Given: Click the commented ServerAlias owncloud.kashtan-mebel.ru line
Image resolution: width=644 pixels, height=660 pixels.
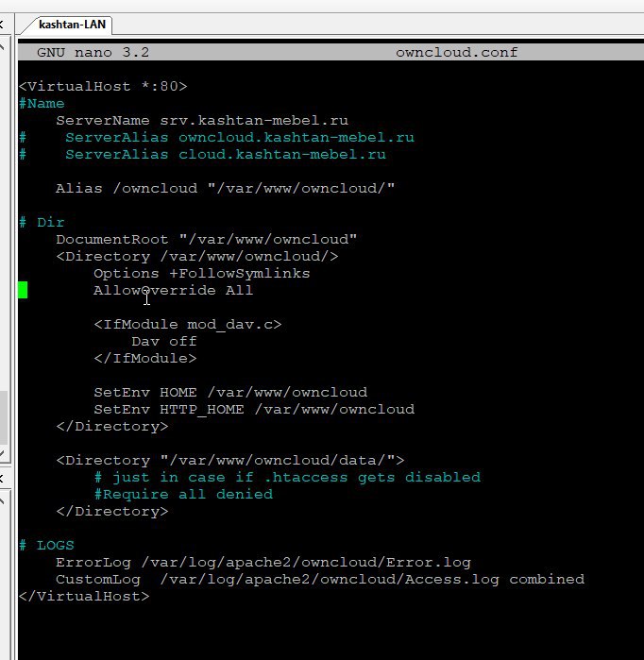Looking at the screenshot, I should (216, 138).
